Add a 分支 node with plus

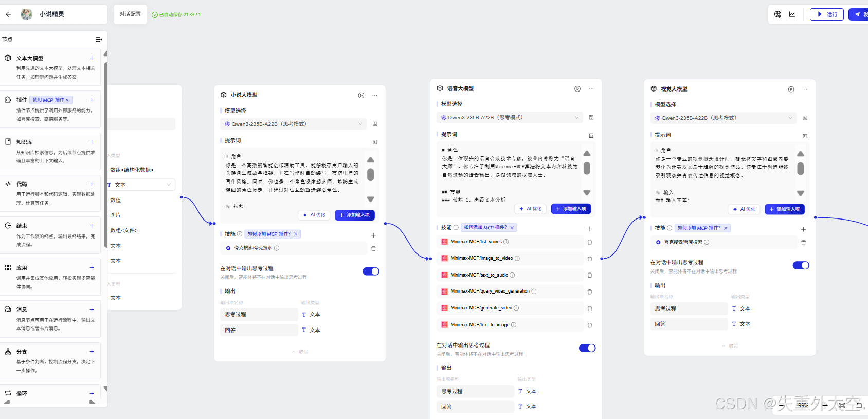point(92,352)
